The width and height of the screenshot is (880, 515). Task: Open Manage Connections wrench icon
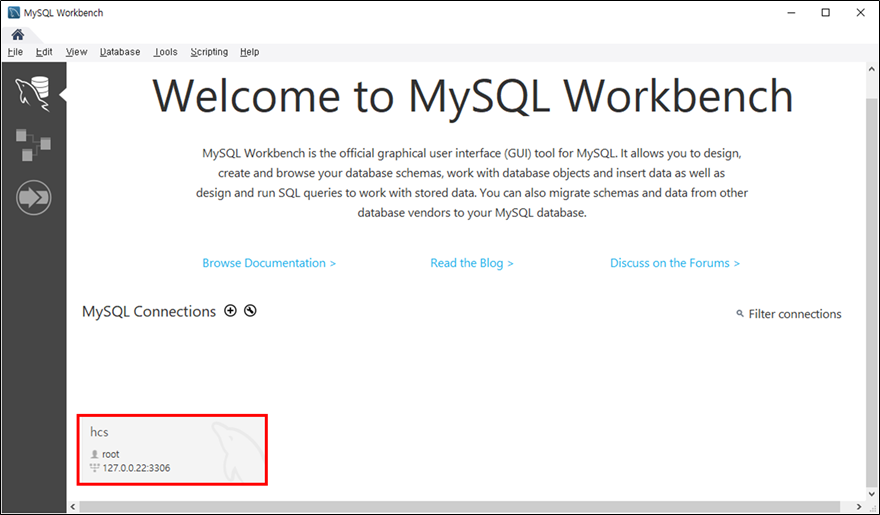pos(250,311)
